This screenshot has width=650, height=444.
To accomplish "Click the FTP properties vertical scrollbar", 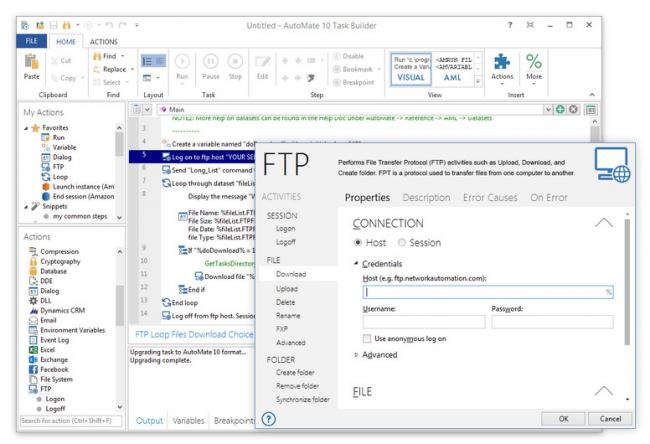I will click(627, 282).
